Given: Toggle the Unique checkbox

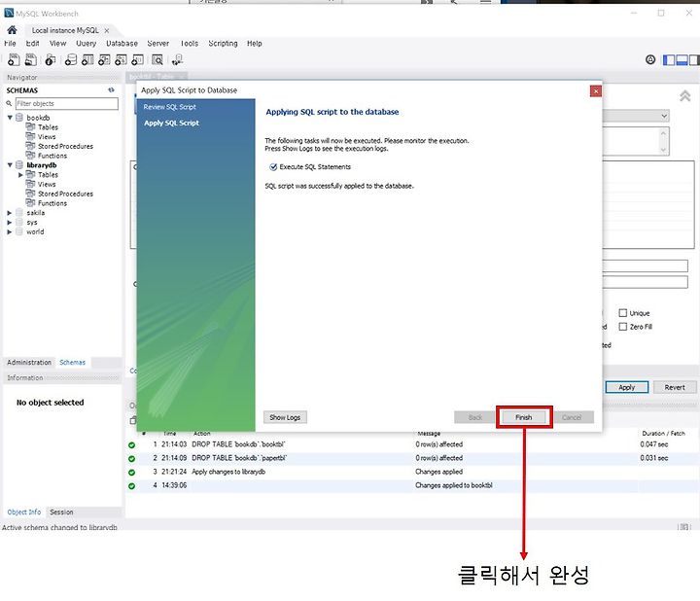Looking at the screenshot, I should [x=623, y=313].
